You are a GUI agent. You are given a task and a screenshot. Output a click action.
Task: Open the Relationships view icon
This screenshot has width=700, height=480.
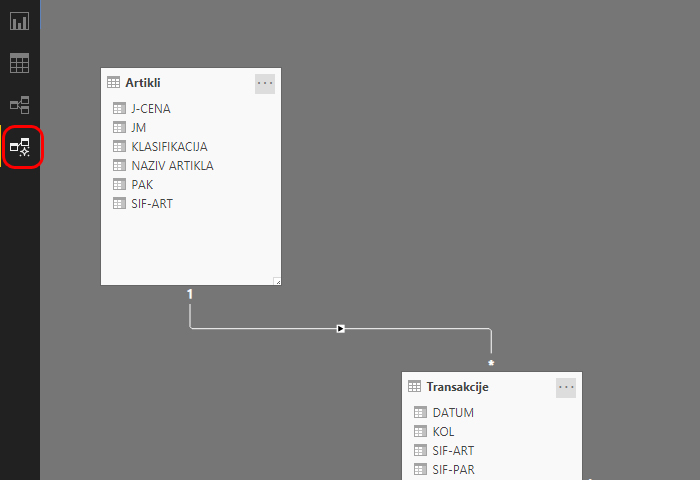[x=20, y=105]
